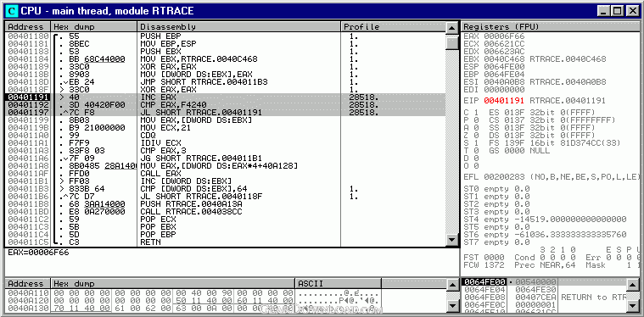Click the EBX register value 0040C468
Image resolution: width=644 pixels, height=317 pixels.
click(x=504, y=59)
